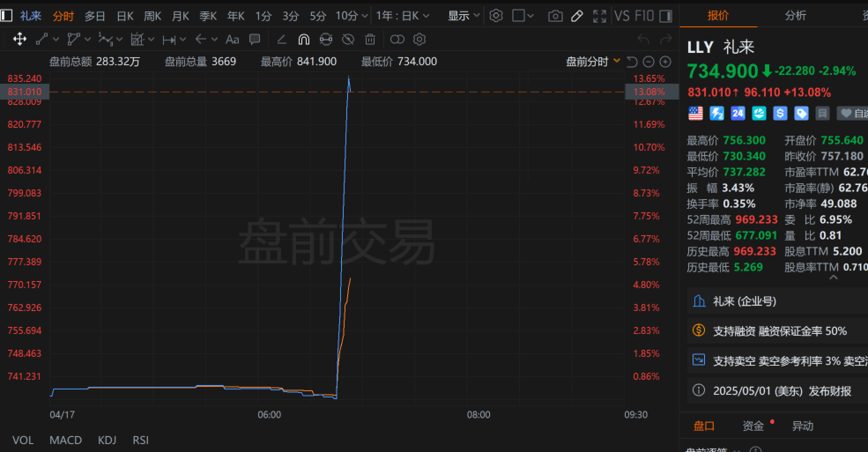Toggle hide drawings eye icon
The width and height of the screenshot is (868, 452).
click(x=348, y=39)
